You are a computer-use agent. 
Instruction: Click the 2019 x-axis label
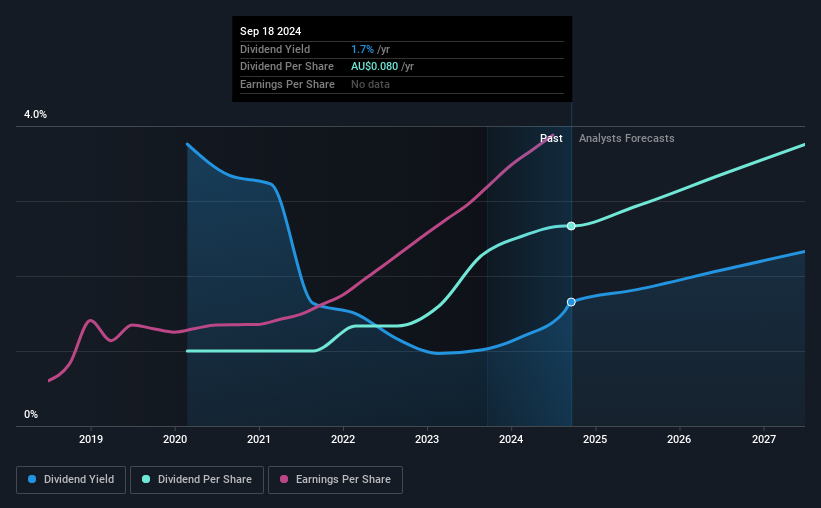91,439
